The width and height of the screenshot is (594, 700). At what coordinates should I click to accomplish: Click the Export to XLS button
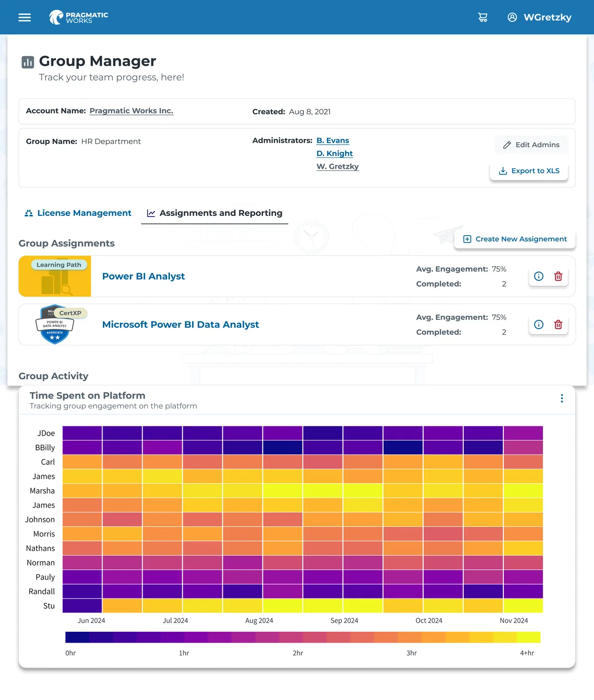click(x=529, y=171)
